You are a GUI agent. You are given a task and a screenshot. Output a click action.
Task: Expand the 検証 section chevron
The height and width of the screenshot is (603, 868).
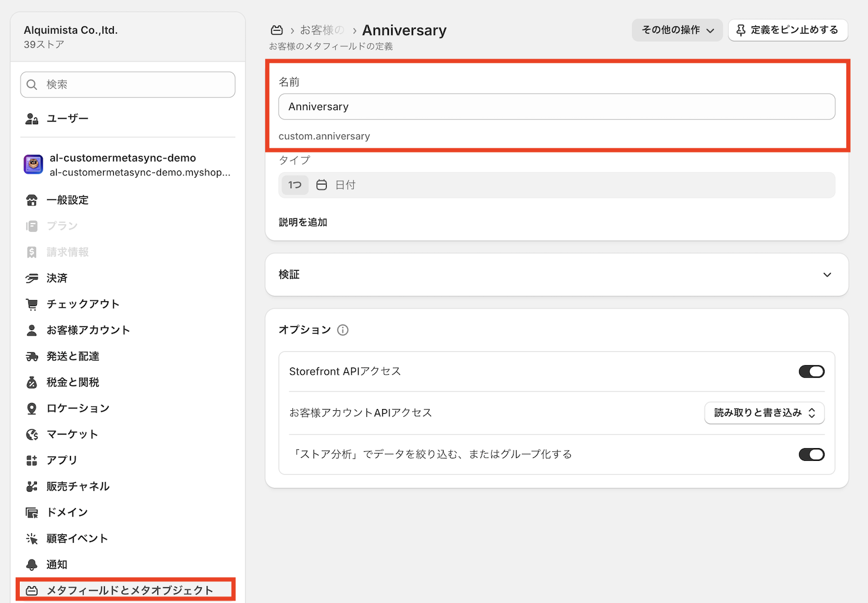click(827, 275)
